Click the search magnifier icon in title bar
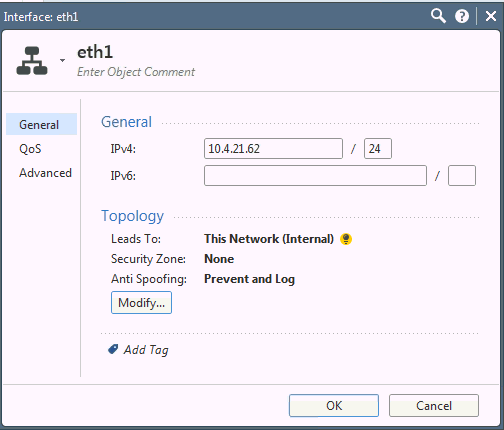504x430 pixels. 438,16
